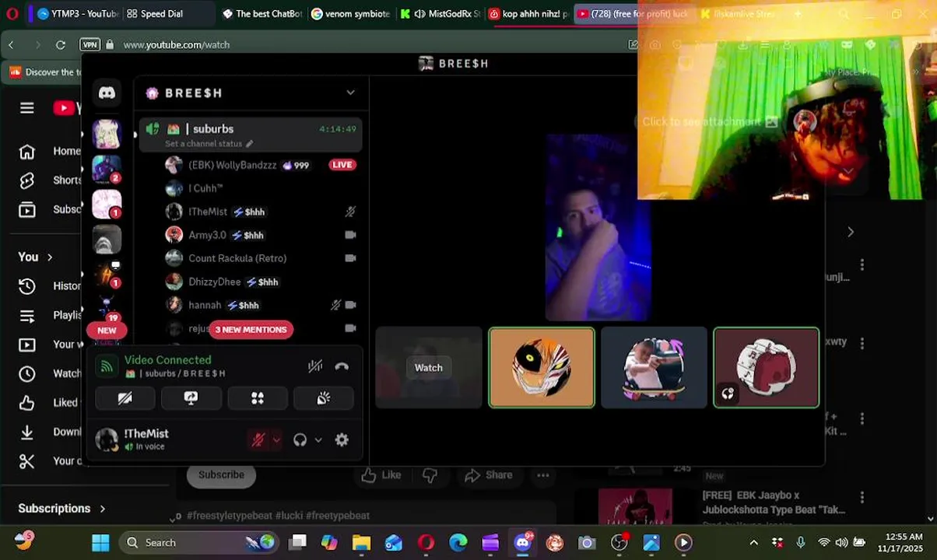
Task: Share your screen in Discord
Action: [x=191, y=398]
